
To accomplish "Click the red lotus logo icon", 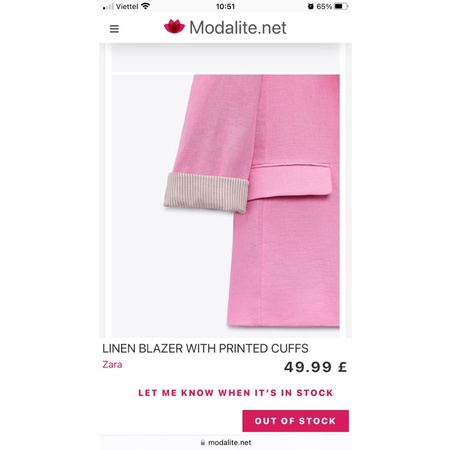I will [174, 27].
